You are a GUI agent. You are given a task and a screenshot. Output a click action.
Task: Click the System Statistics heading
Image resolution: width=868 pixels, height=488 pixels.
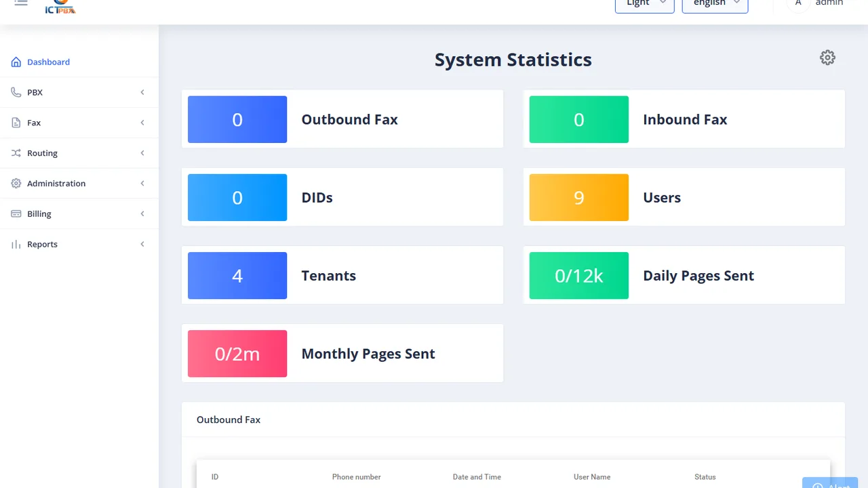pos(513,60)
